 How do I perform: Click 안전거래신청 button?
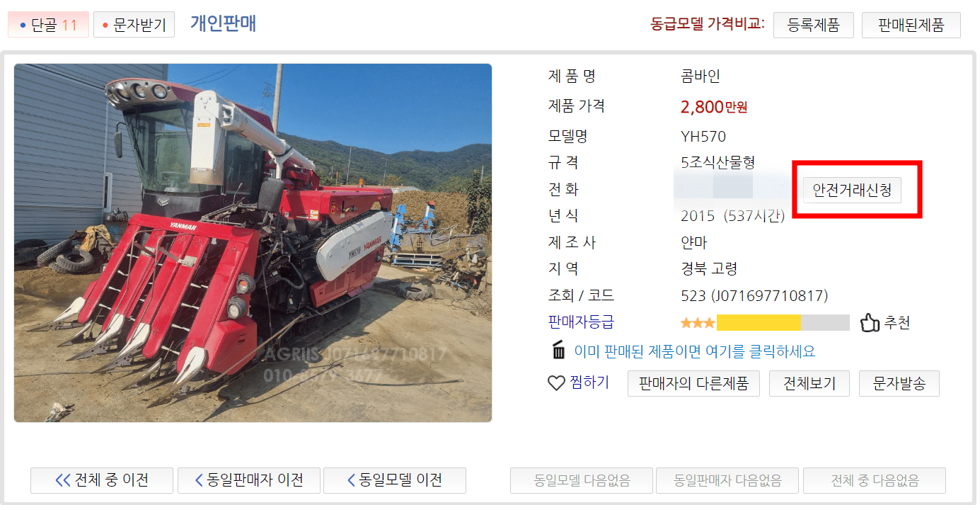point(853,190)
